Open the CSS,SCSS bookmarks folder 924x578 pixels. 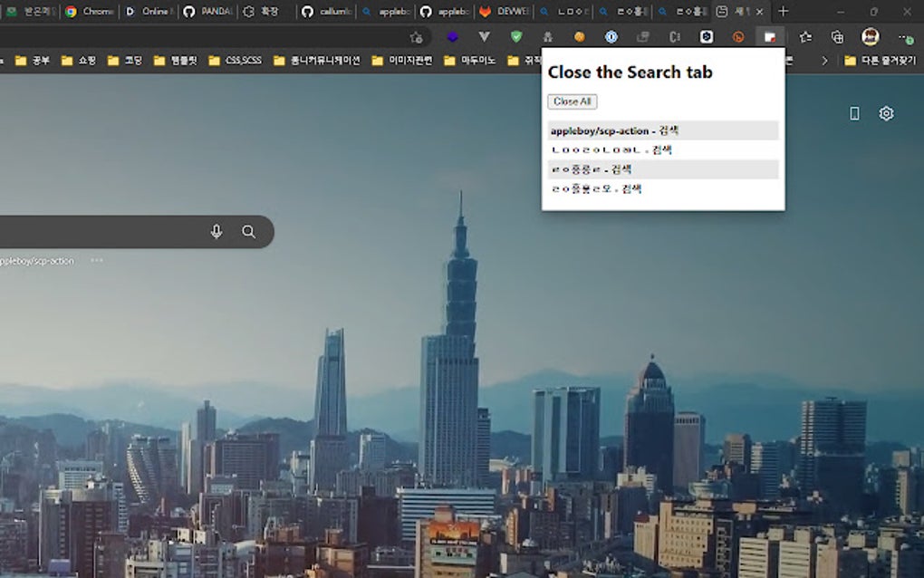[x=236, y=60]
